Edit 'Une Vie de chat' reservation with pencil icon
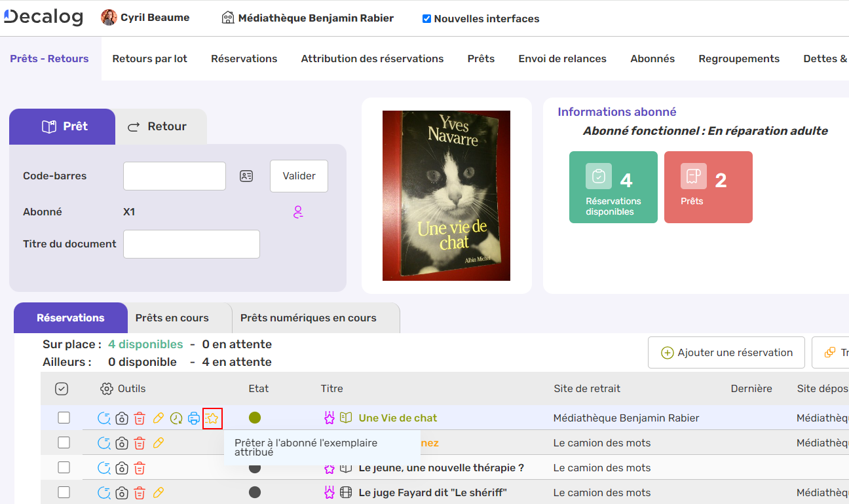 [158, 418]
